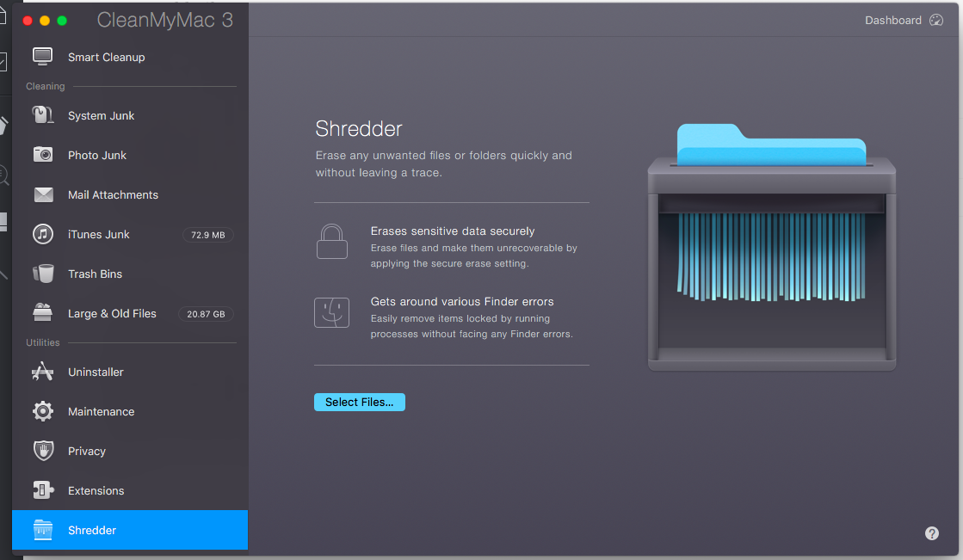Image resolution: width=963 pixels, height=560 pixels.
Task: Launch the Uninstaller utility
Action: click(95, 372)
